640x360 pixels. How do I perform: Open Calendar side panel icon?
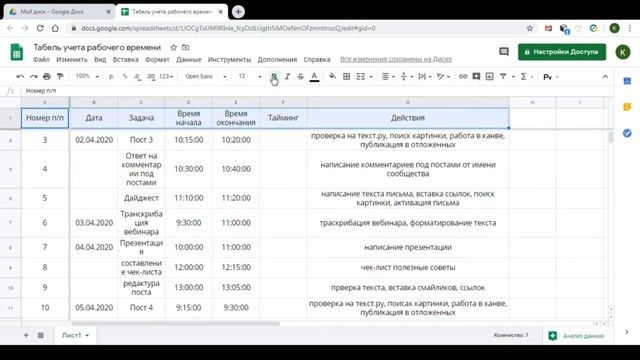pos(627,81)
